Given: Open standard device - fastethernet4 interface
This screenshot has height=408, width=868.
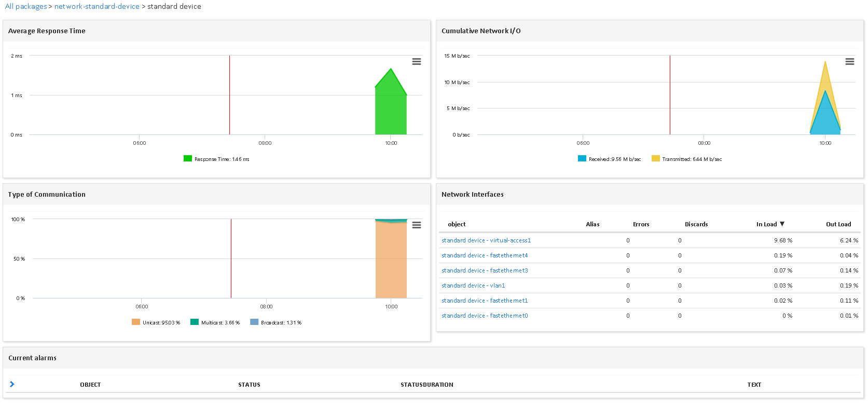Looking at the screenshot, I should click(x=485, y=255).
